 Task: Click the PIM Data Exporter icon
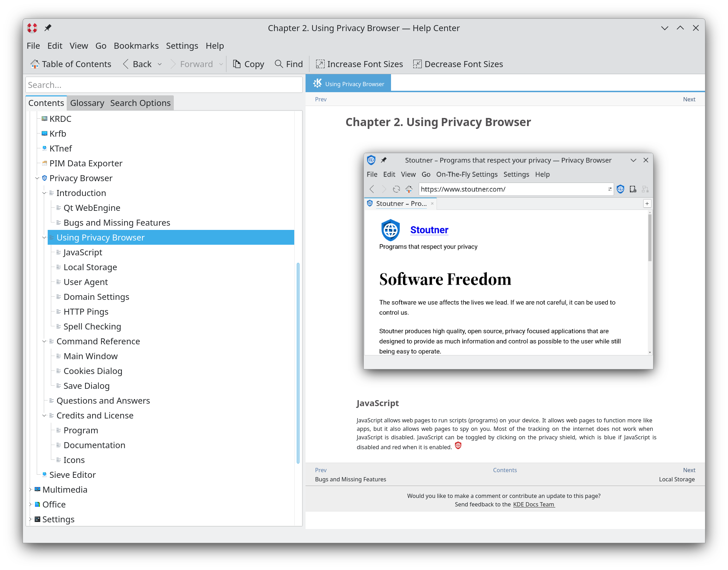(x=45, y=163)
